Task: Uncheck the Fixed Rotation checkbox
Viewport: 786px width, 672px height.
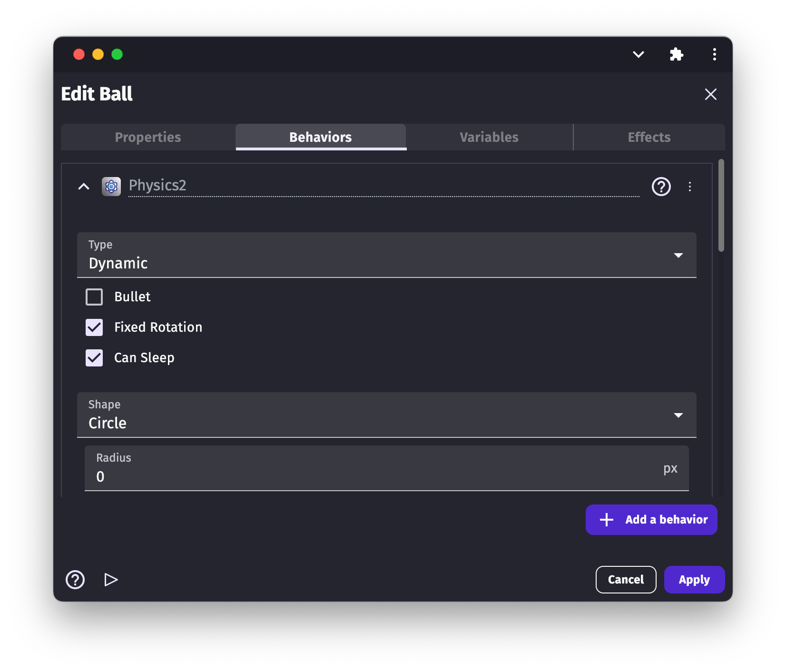Action: point(94,327)
